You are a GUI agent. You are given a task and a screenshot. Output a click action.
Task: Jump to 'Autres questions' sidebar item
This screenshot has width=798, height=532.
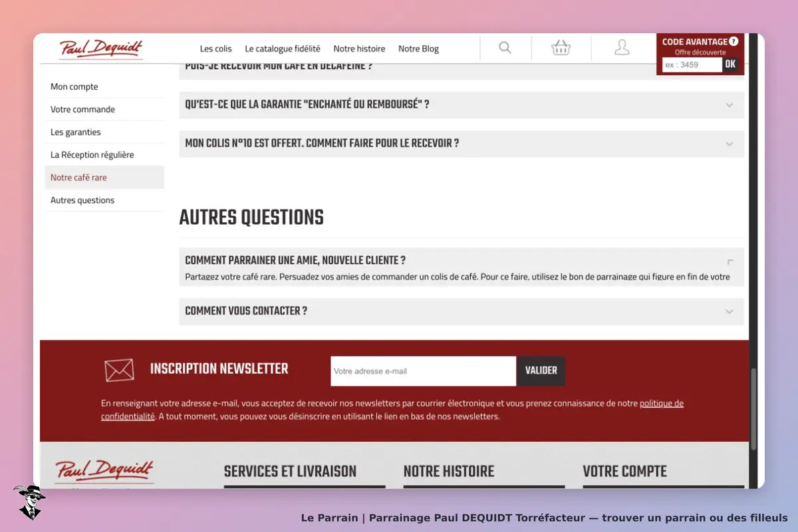104,200
